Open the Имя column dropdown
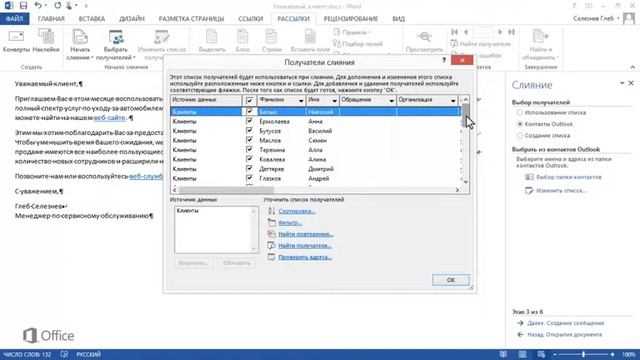640x360 pixels. coord(334,100)
